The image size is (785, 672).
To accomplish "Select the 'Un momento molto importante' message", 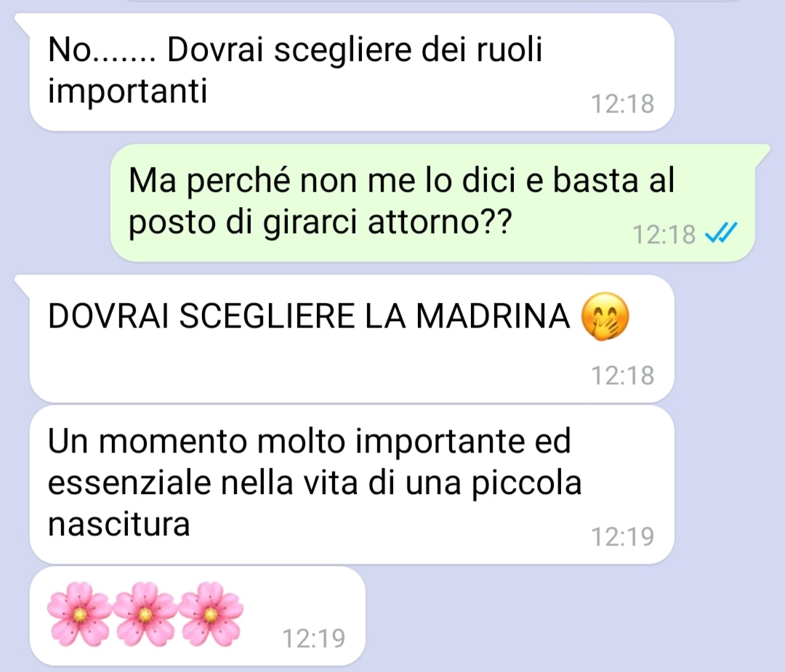I will coord(352,485).
